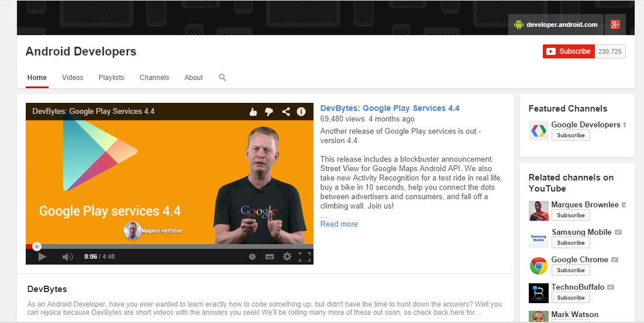The image size is (644, 323).
Task: Show video info icon
Action: (301, 112)
